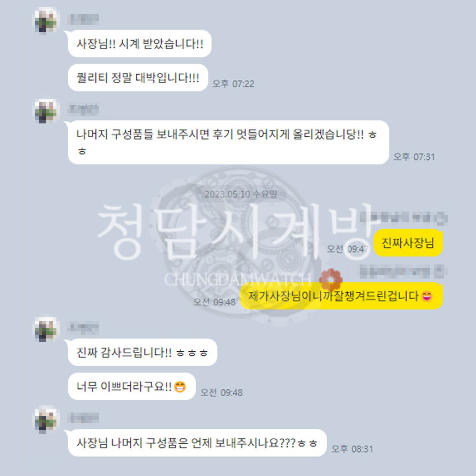The width and height of the screenshot is (476, 476).
Task: Click grinning emoji in '너무 이쁘더라구요!!' bubble
Action: coord(180,387)
